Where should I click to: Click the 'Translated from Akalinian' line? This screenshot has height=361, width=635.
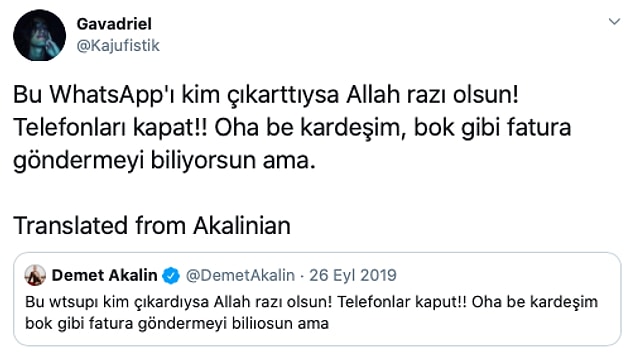click(x=152, y=226)
